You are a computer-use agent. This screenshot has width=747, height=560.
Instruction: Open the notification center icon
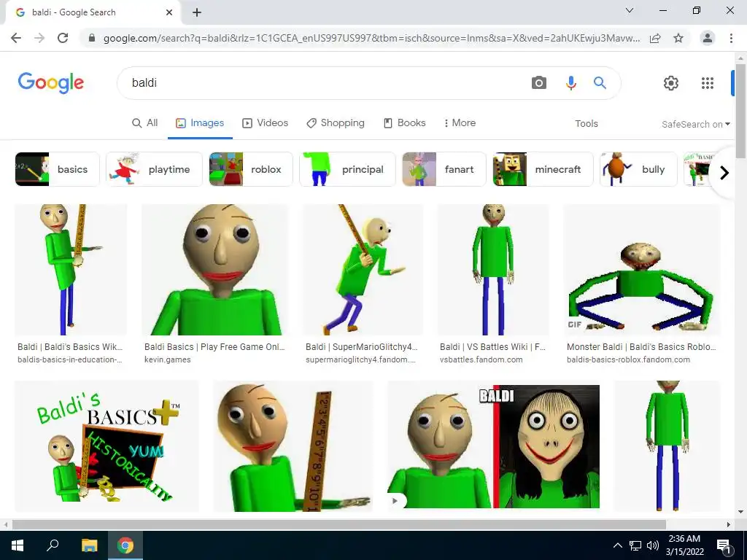click(x=724, y=545)
